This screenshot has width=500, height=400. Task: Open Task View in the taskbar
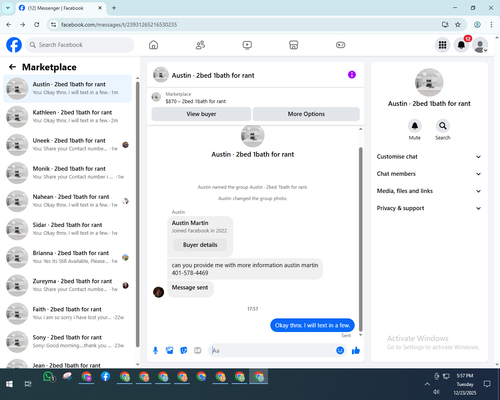pyautogui.click(x=28, y=384)
